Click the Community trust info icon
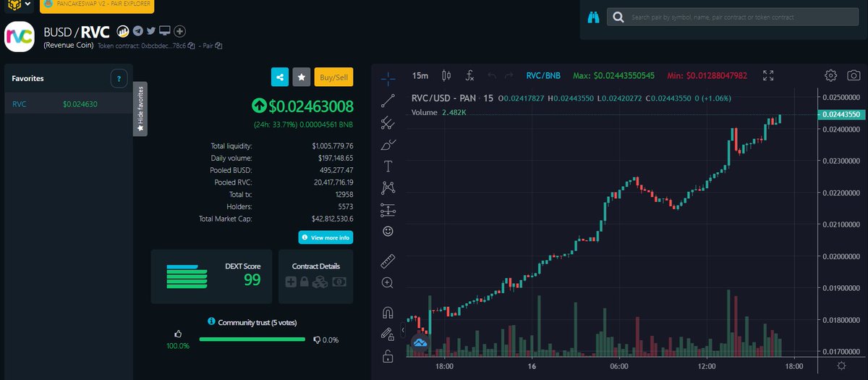Screen dimensions: 868x380 pos(211,321)
